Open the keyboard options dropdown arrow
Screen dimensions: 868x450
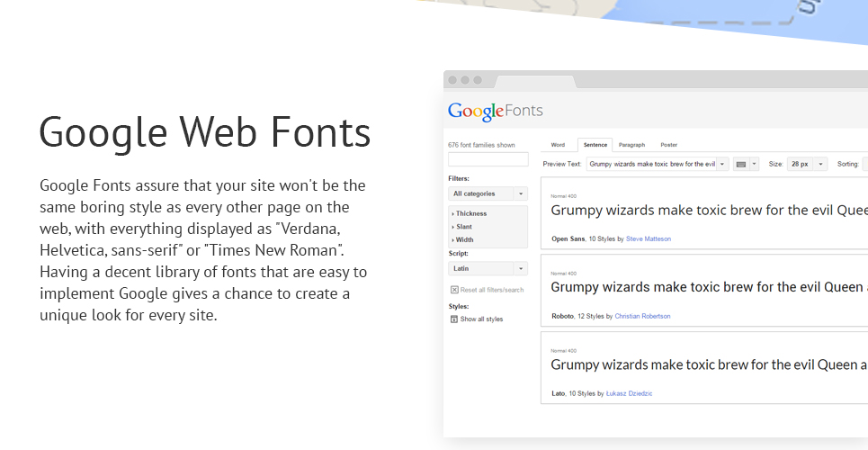pyautogui.click(x=754, y=164)
